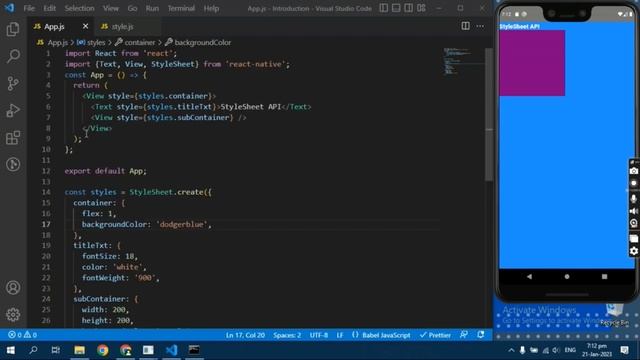640x360 pixels.
Task: Close the App.js editor tab
Action: coord(85,26)
